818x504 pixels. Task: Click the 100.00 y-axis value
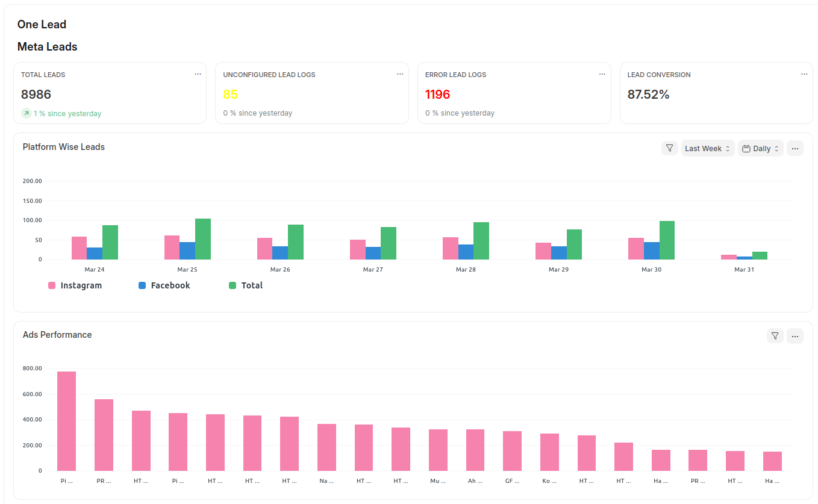tap(33, 220)
